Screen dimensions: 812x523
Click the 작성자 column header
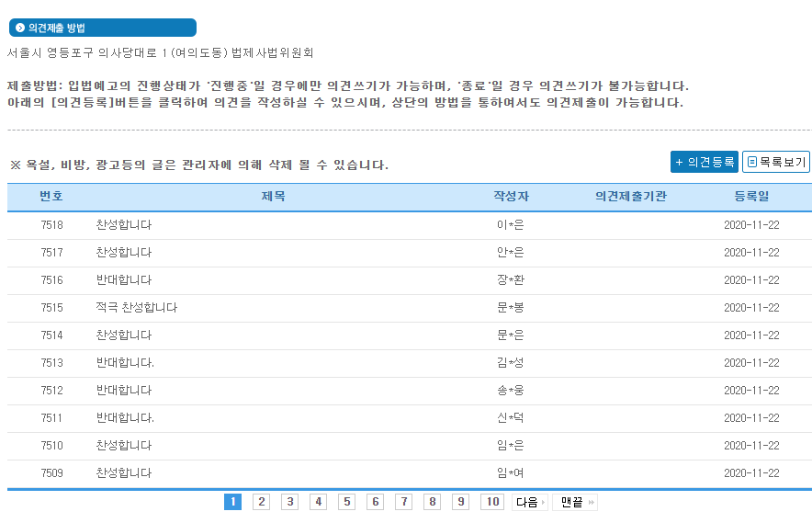pos(511,196)
